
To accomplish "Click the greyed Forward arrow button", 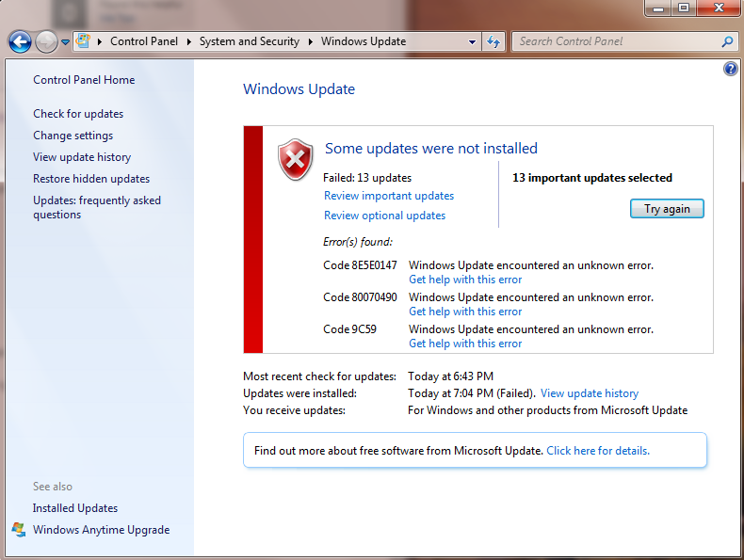I will click(46, 41).
